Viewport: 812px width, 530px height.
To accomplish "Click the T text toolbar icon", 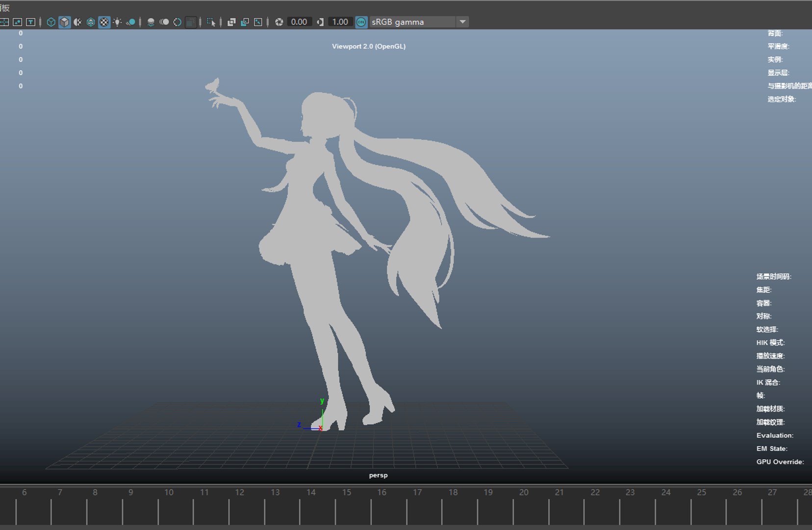I will (x=31, y=22).
